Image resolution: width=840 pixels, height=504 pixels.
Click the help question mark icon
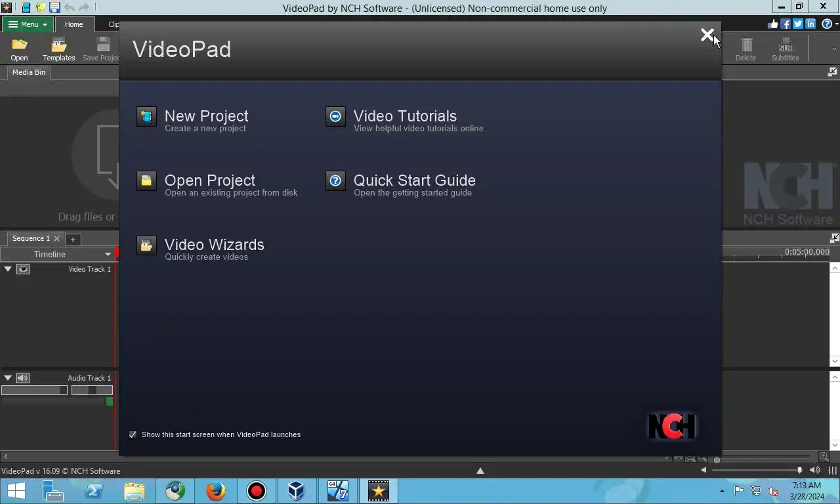[827, 24]
